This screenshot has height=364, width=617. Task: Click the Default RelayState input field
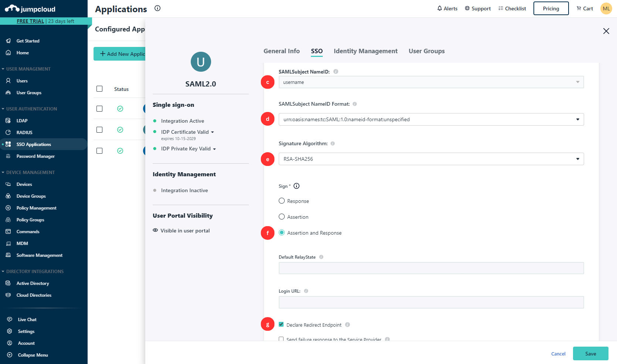coord(431,268)
